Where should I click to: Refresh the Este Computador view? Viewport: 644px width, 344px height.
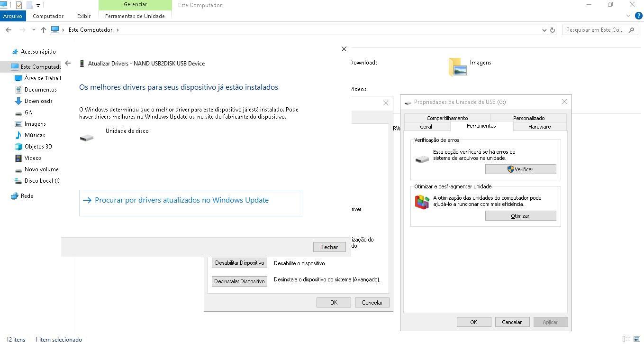click(x=553, y=30)
